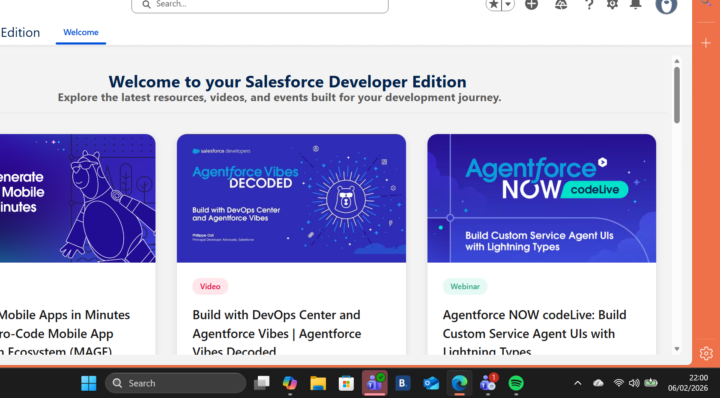720x398 pixels.
Task: Open Wi-Fi network tray icon
Action: coord(619,383)
